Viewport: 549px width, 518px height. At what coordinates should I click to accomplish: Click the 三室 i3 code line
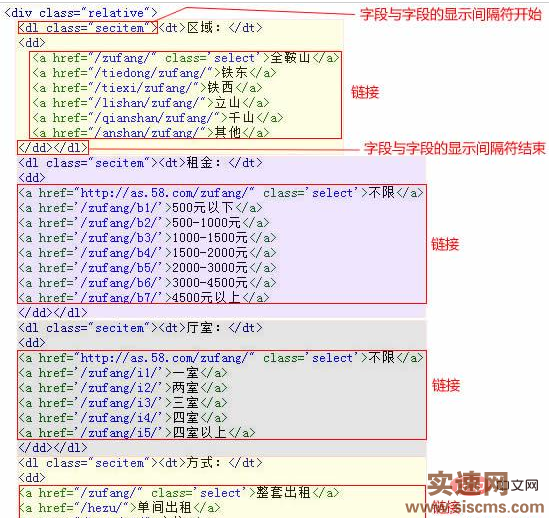click(x=123, y=403)
